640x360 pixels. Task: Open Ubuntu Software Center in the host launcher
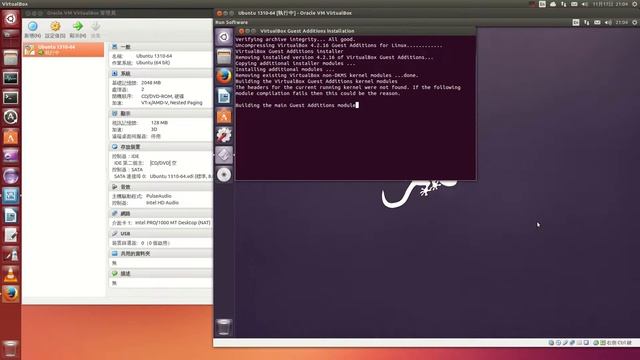10,137
